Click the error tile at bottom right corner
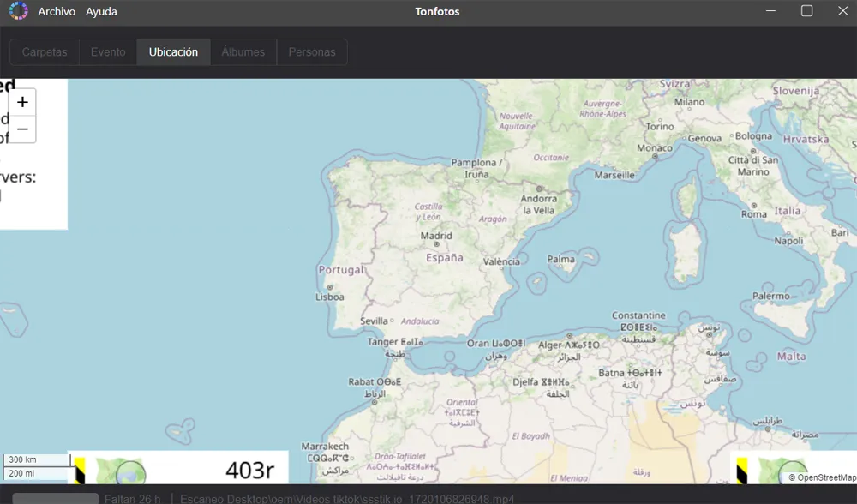This screenshot has height=504, width=857. 794,467
